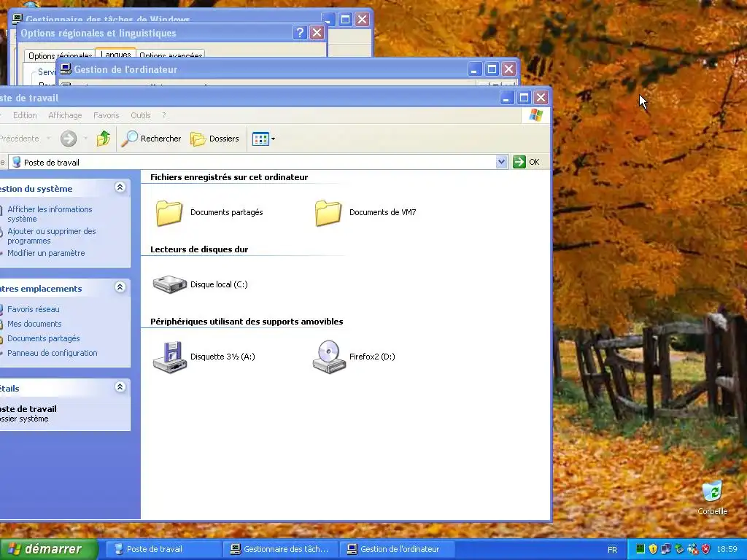Expand the address bar dropdown arrow
This screenshot has height=560, width=747.
coord(501,162)
